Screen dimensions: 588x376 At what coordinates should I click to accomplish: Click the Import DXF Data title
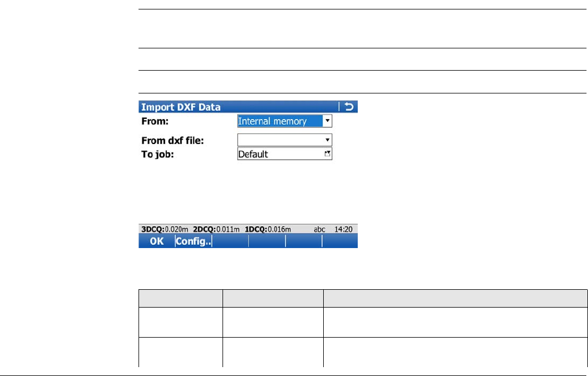click(181, 107)
